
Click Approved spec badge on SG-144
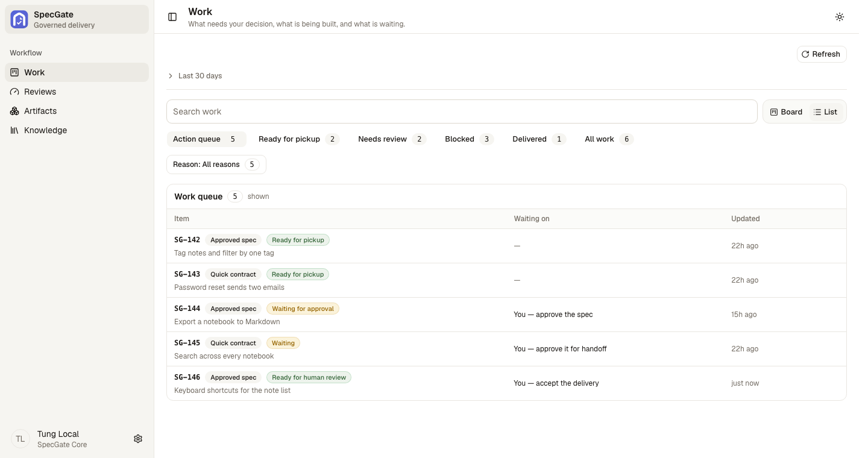pos(233,309)
